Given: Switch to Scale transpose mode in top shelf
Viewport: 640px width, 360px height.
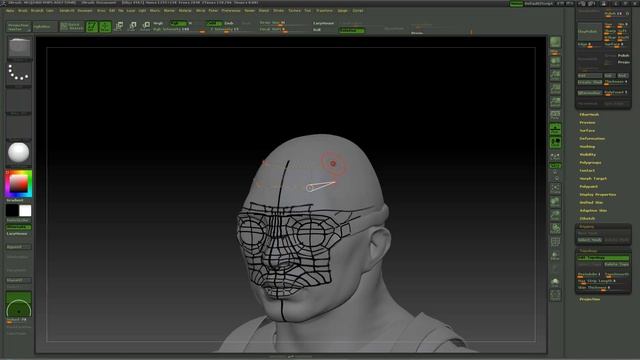Looking at the screenshot, I should 132,27.
